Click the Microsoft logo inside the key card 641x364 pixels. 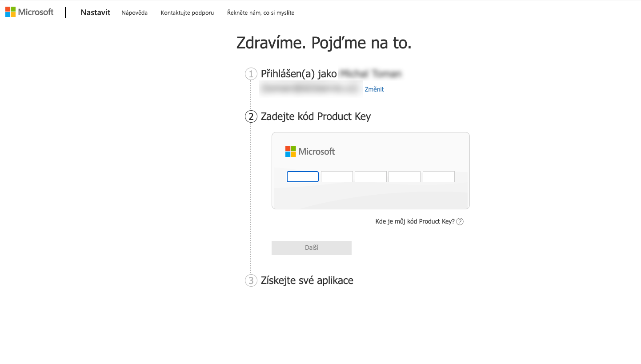[310, 152]
